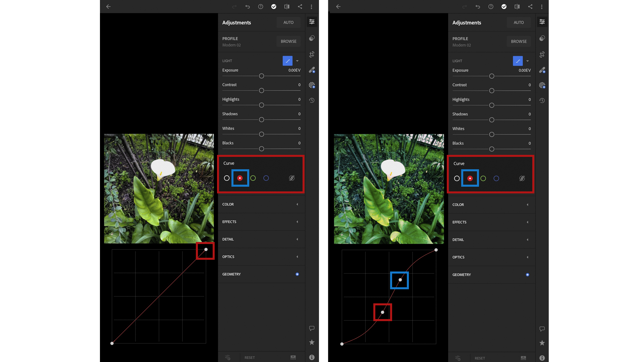Click Blacks slider handle, right screen

click(492, 149)
